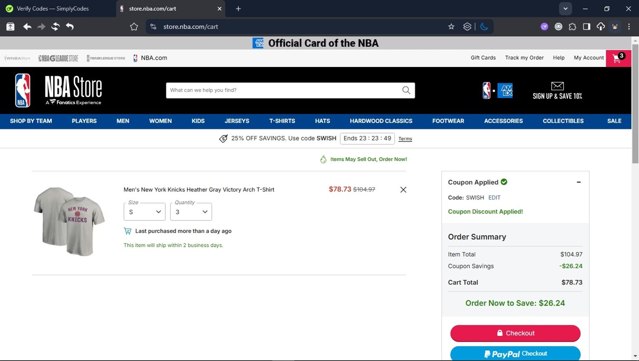Click the purple profile extension icon
Screen dimensions: 639x361
click(x=544, y=26)
